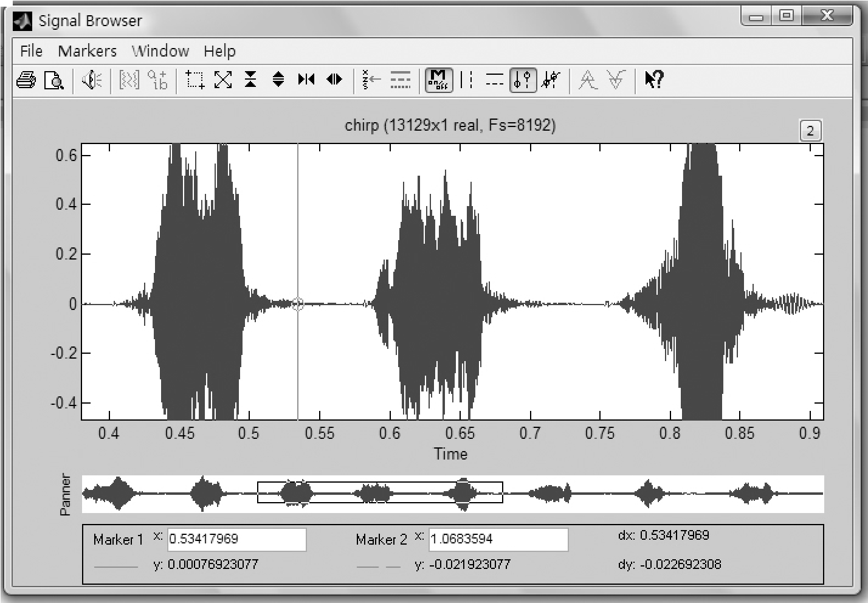The width and height of the screenshot is (868, 603).
Task: Click the Marker 2 'y: -0.021923077' value
Action: pyautogui.click(x=463, y=565)
